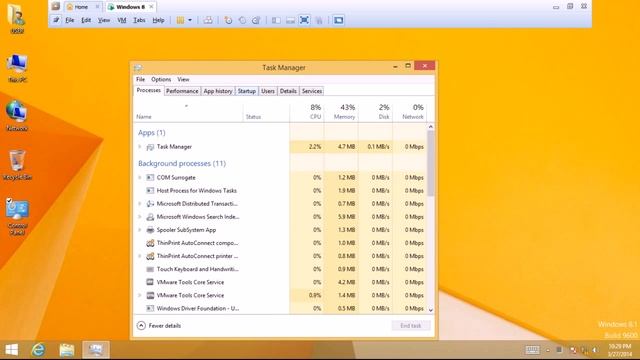Click VMware take snapshot icon
This screenshot has width=640, height=360.
(228, 20)
